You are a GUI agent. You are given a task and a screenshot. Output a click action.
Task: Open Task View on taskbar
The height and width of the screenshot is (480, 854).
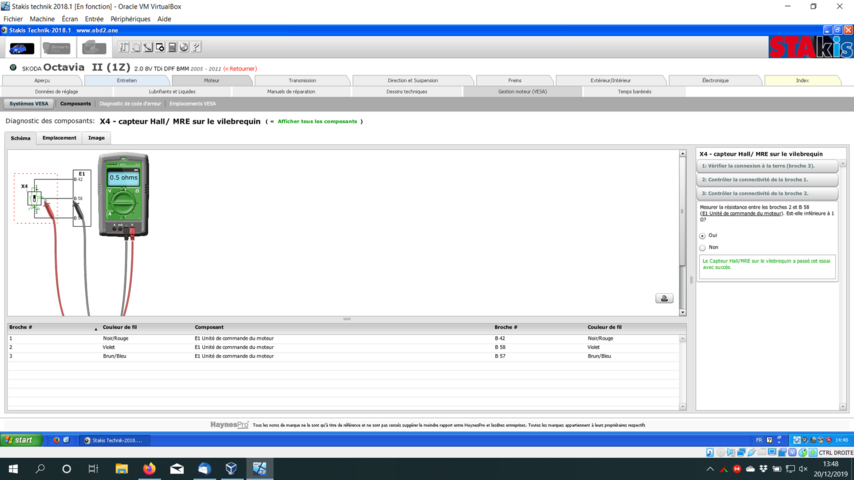click(93, 469)
